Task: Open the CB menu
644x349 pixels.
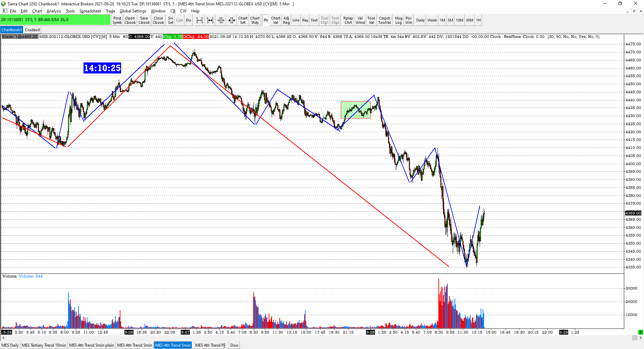Action: pyautogui.click(x=173, y=11)
